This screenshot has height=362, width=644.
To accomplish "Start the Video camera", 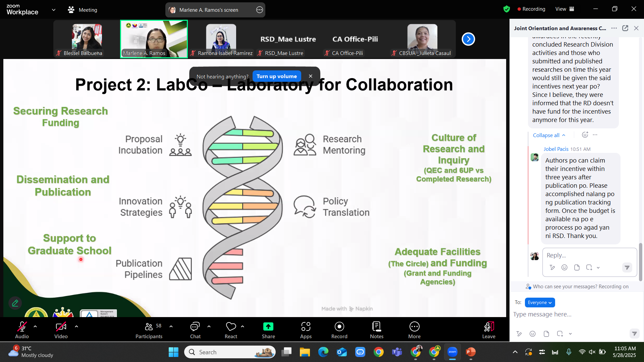I will click(x=61, y=327).
